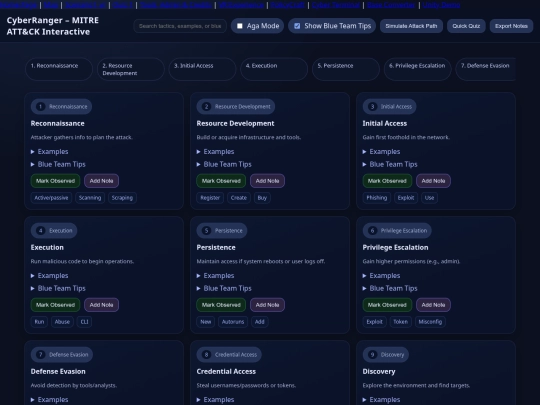Start the Quick Quiz
Screen dimensions: 540x405
point(466,26)
